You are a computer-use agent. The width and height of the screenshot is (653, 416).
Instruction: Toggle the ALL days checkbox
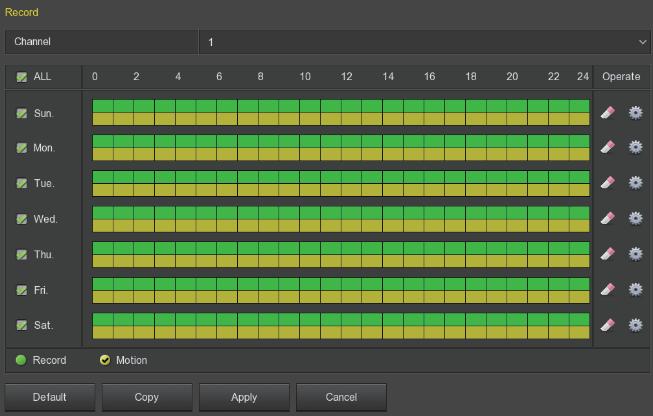(22, 77)
